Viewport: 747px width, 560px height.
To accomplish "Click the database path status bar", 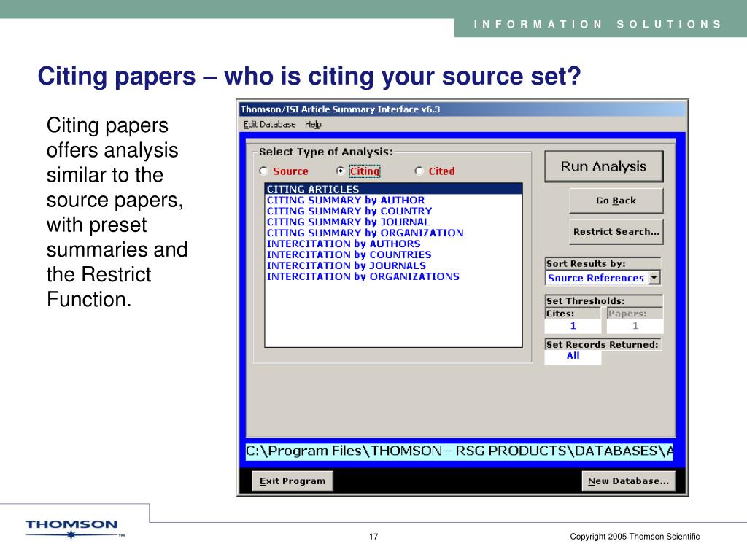I will [x=460, y=451].
